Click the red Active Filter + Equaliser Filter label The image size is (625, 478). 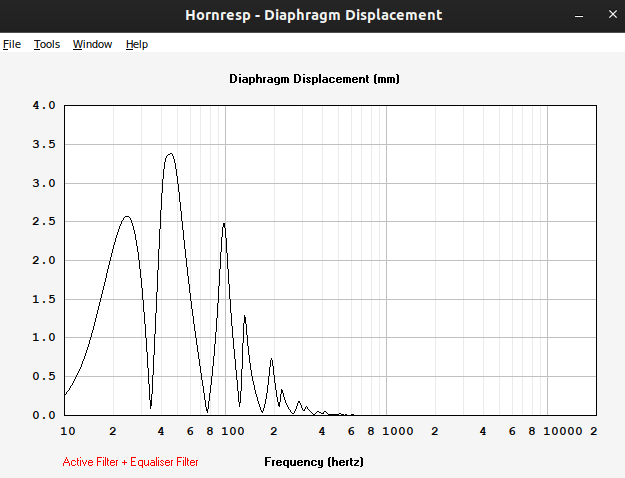point(130,462)
